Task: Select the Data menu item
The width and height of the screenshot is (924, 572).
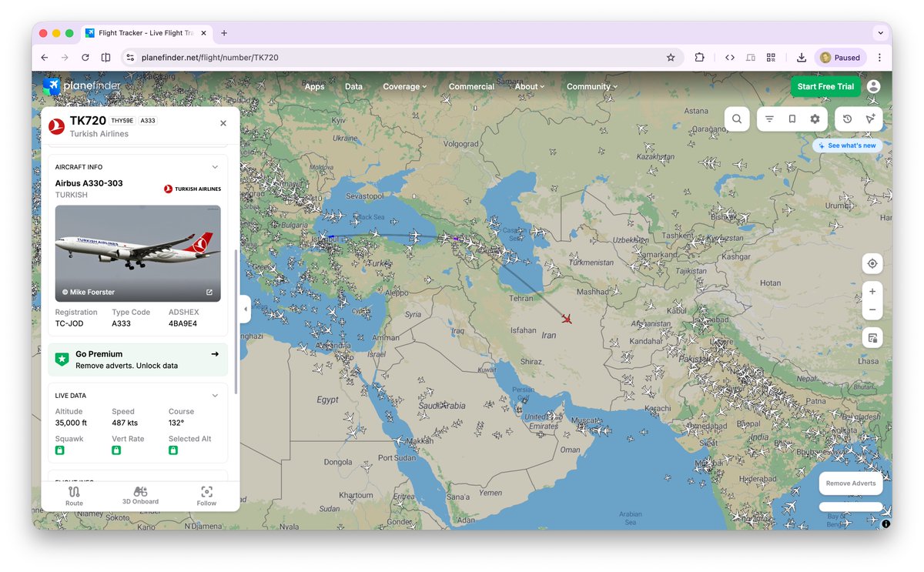Action: pos(353,86)
